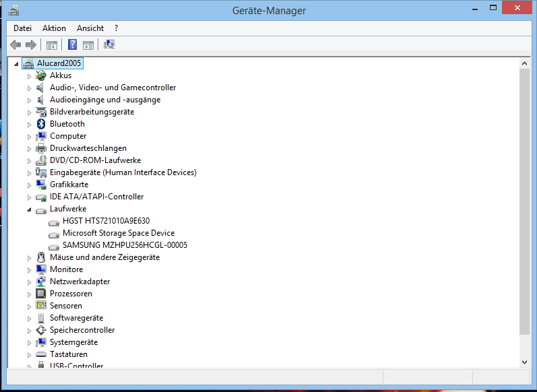The width and height of the screenshot is (537, 392).
Task: Open the Aktion menu
Action: click(x=54, y=28)
